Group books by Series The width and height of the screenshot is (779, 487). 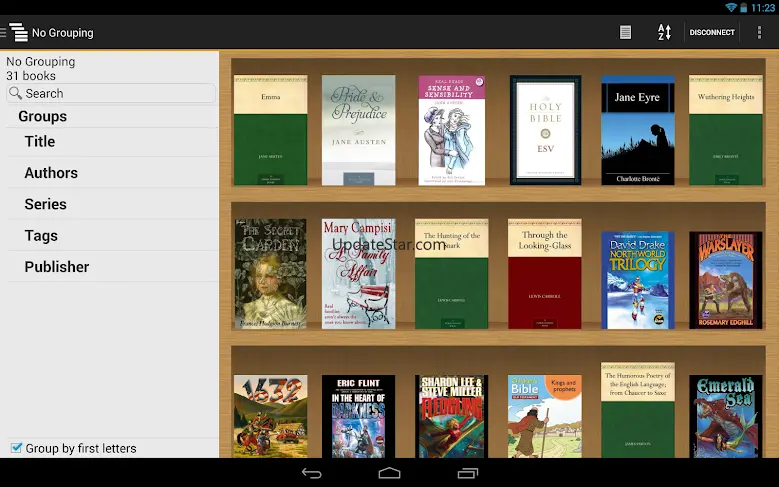46,204
